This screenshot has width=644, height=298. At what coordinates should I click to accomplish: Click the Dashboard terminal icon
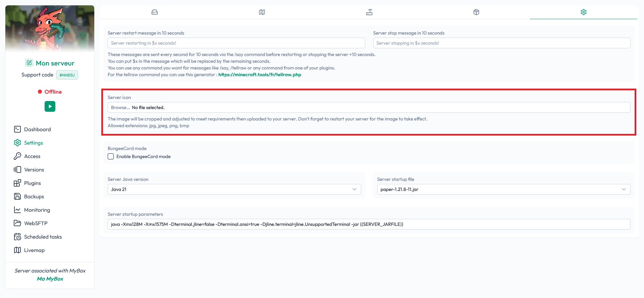(17, 129)
